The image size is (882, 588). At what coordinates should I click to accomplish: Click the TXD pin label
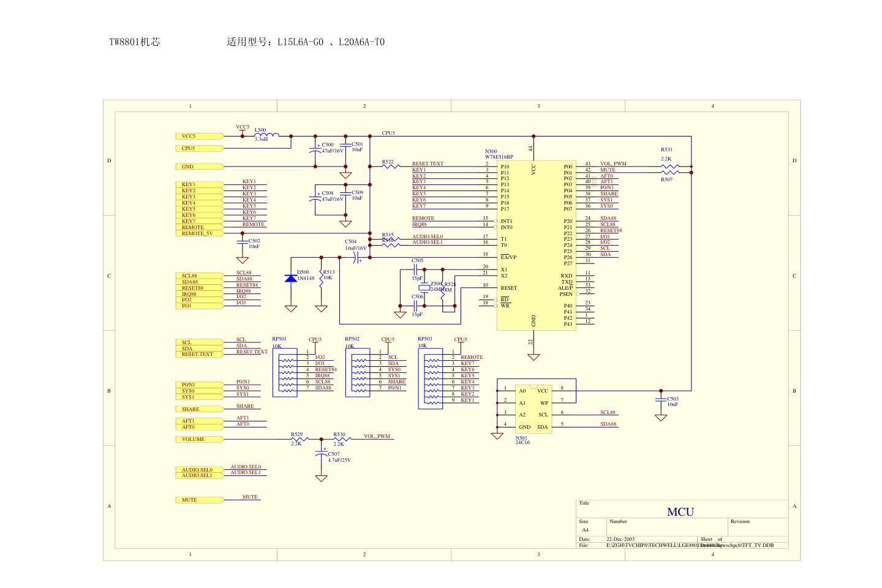point(567,282)
